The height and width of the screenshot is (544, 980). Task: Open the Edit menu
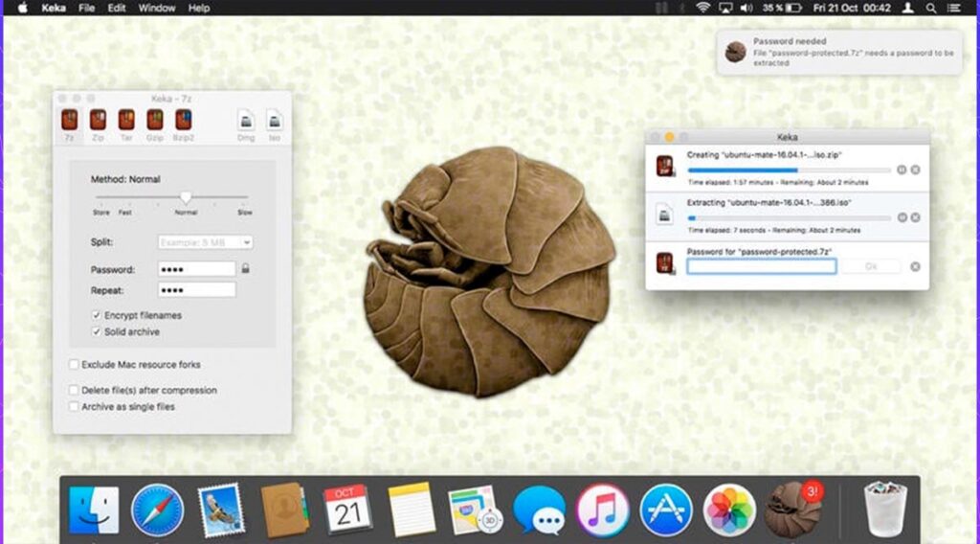(116, 8)
